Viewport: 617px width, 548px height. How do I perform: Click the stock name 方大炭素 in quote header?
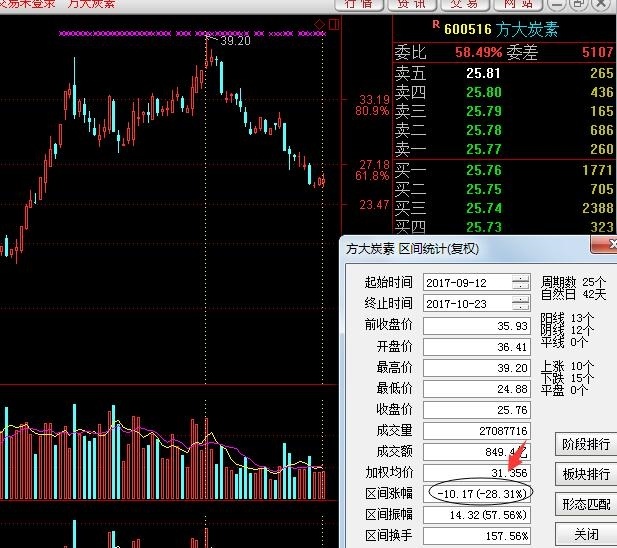pos(526,29)
